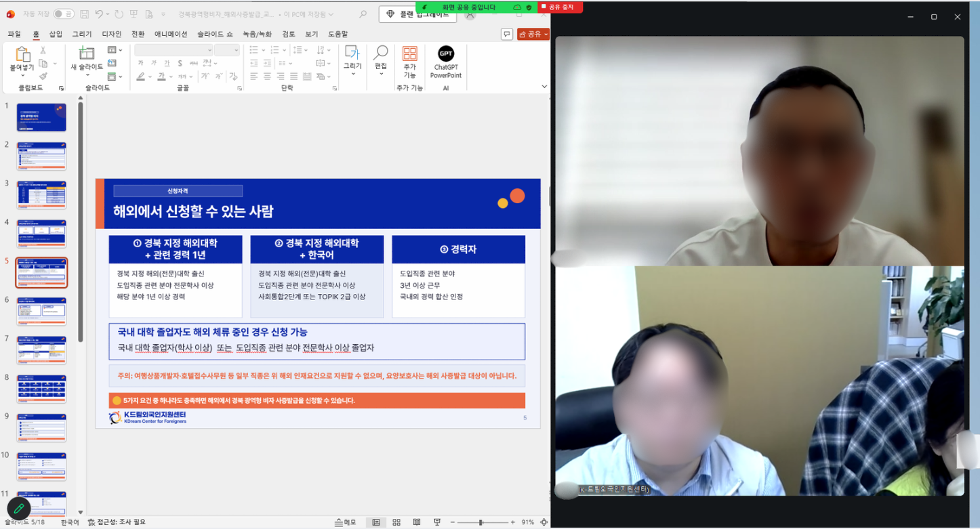Select slide 9 thumbnail
This screenshot has height=529, width=980.
(41, 428)
